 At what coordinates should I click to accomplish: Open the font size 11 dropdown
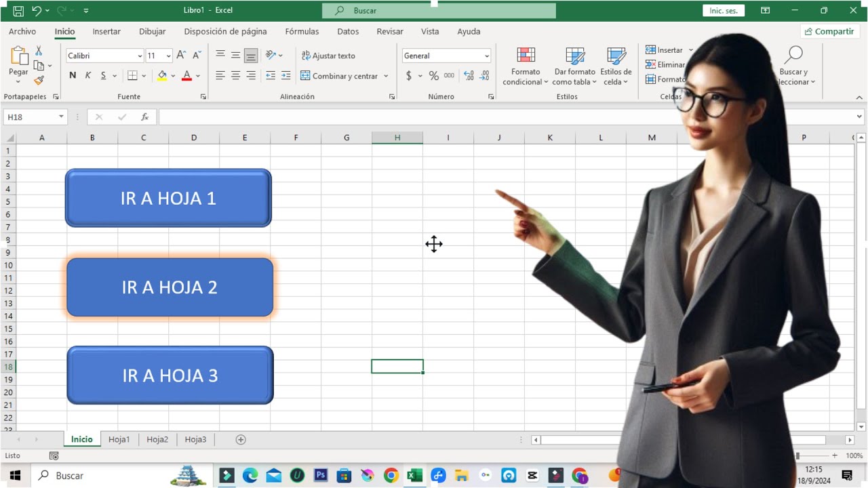click(x=168, y=56)
